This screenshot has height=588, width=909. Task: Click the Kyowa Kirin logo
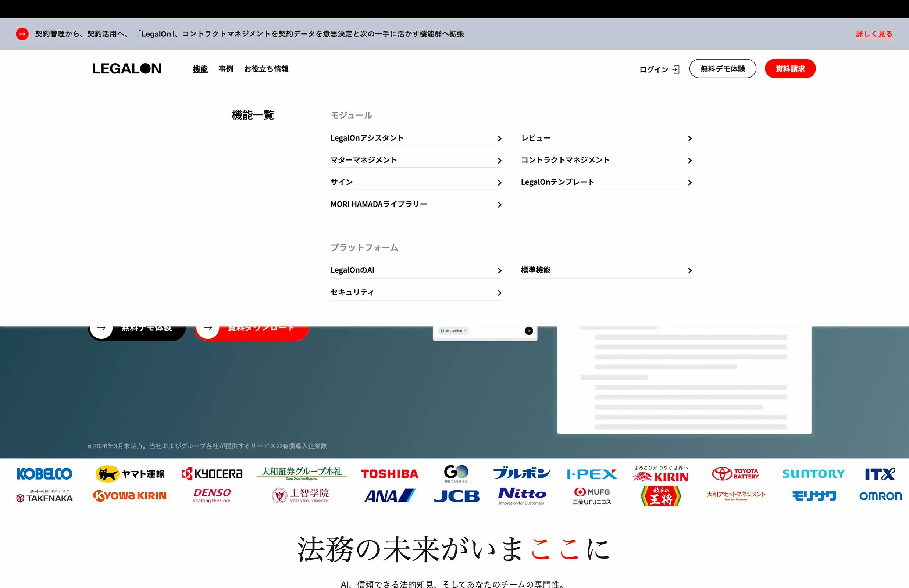click(130, 496)
